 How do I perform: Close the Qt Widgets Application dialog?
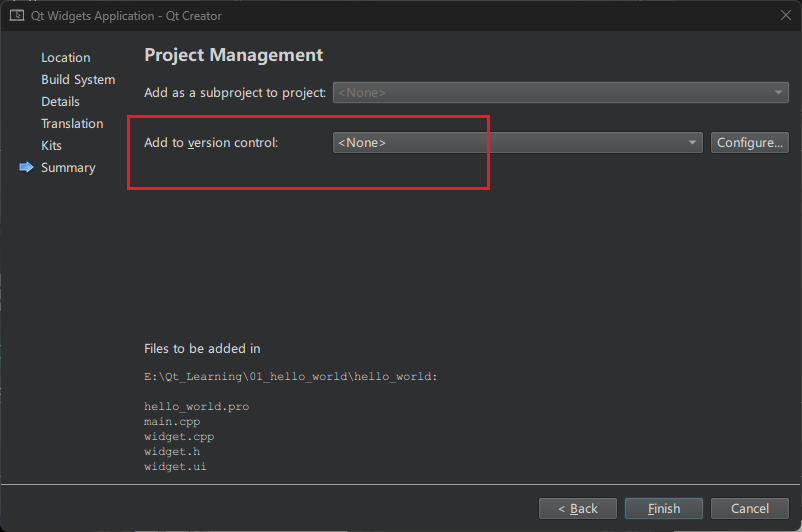point(785,16)
